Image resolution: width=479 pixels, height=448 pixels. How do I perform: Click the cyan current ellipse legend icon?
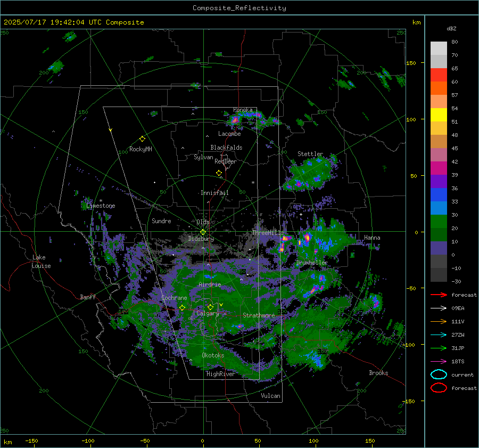tap(439, 374)
